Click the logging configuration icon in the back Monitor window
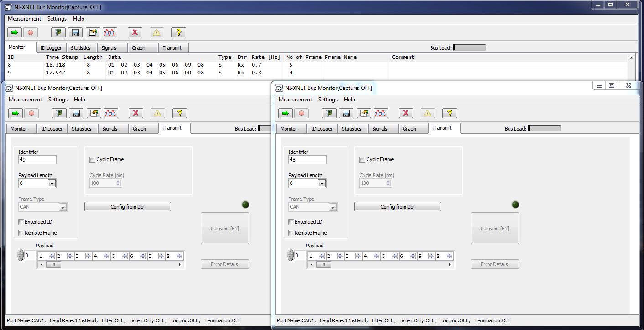The height and width of the screenshot is (330, 644). pos(93,32)
